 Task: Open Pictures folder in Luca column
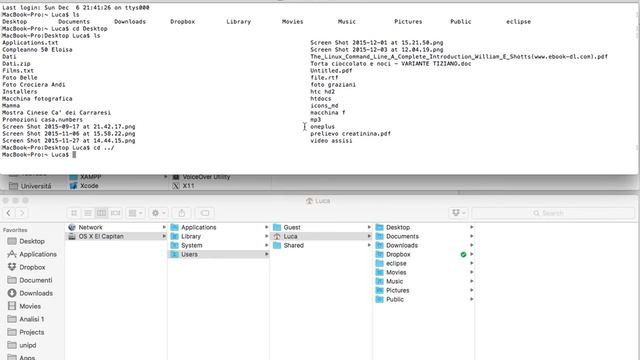tap(424, 290)
